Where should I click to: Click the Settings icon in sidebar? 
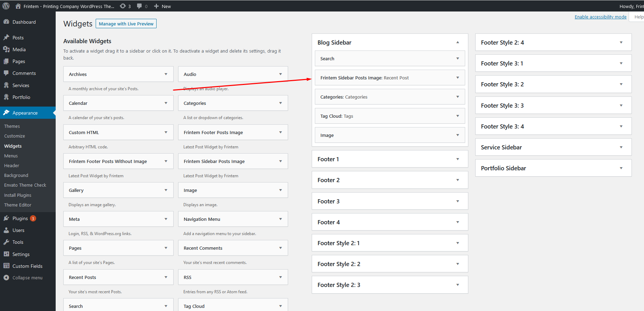pos(6,254)
